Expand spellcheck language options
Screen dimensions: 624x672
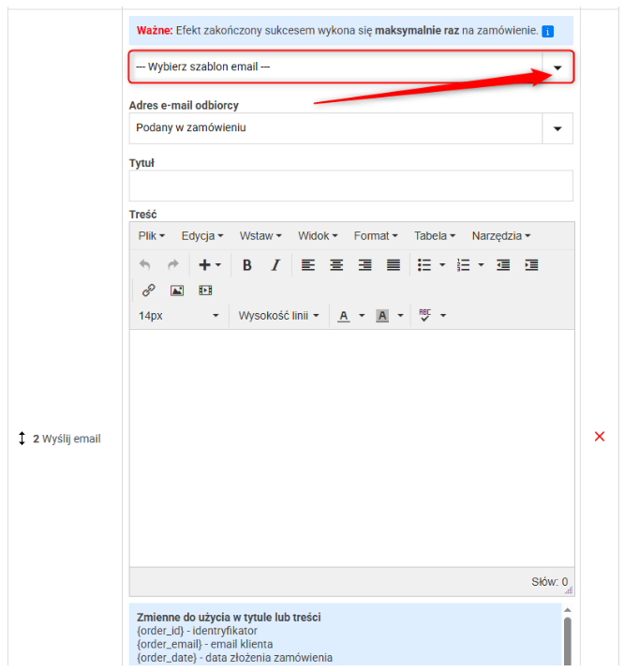(x=443, y=316)
